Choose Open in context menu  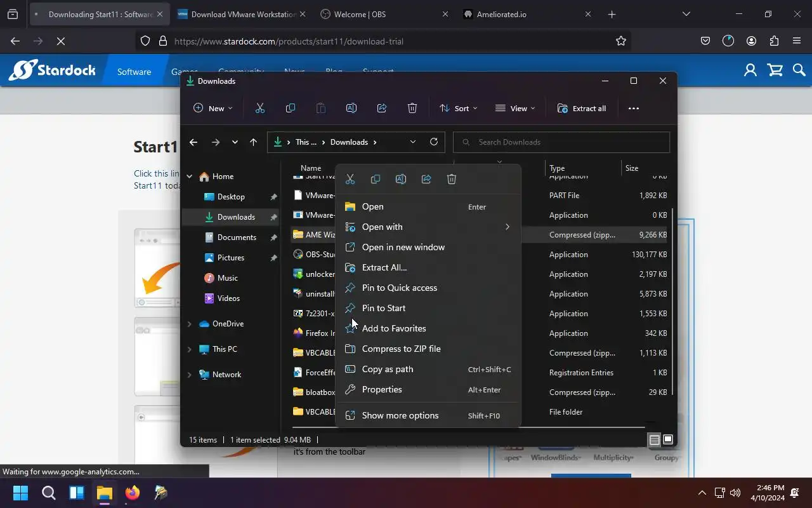428,206
